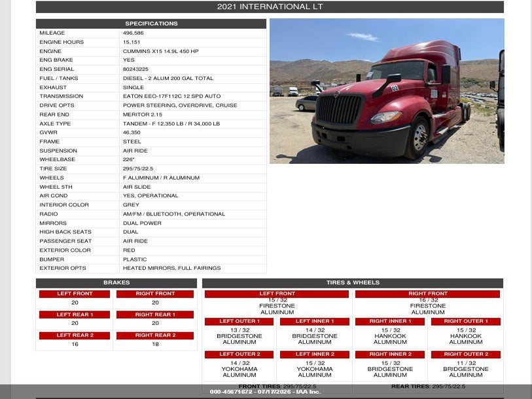Click the bumper value PLASTIC
The image size is (532, 399).
pos(135,259)
